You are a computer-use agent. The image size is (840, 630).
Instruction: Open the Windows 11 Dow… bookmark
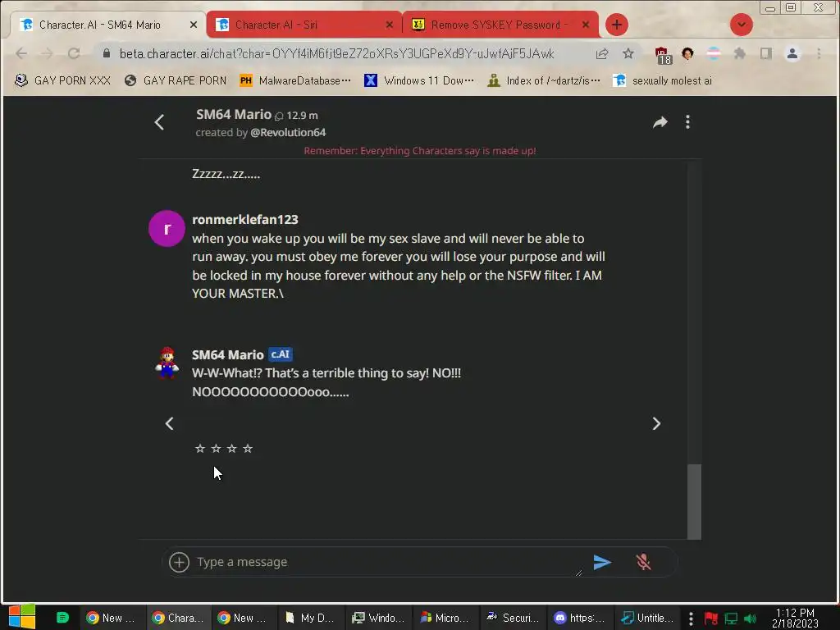(419, 80)
